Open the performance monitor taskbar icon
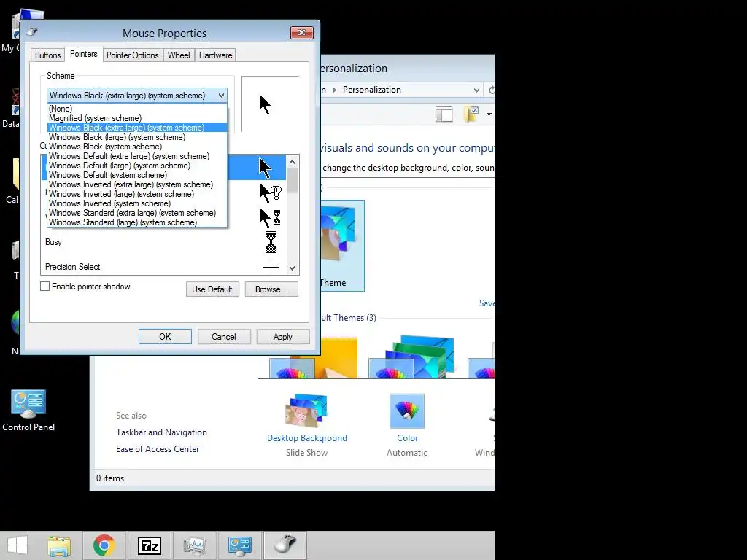 click(194, 545)
